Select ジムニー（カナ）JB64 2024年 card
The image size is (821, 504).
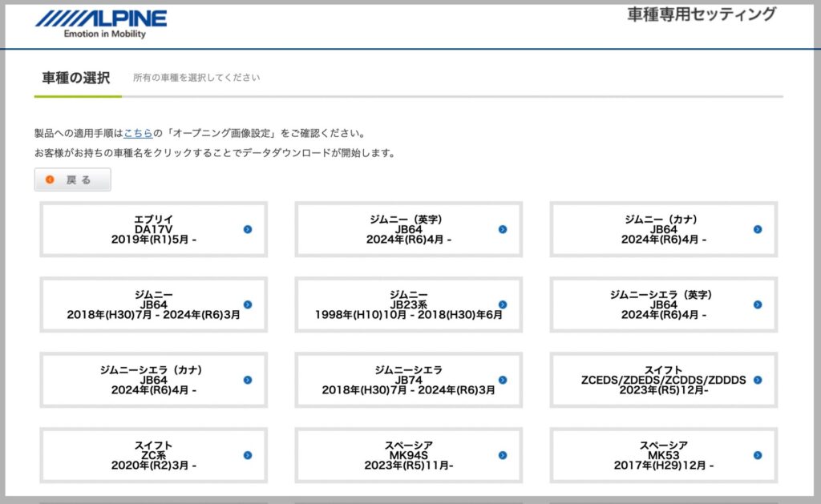coord(663,229)
